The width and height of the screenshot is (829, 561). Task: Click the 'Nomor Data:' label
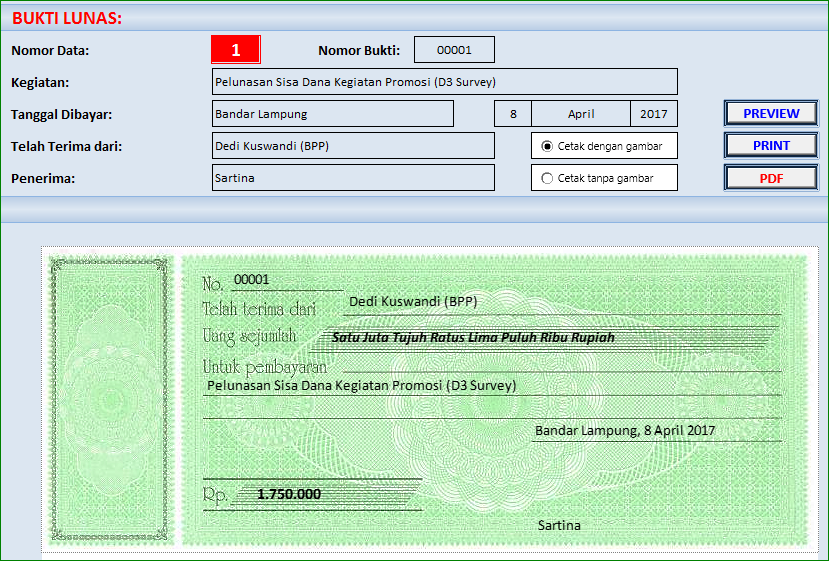tap(50, 51)
